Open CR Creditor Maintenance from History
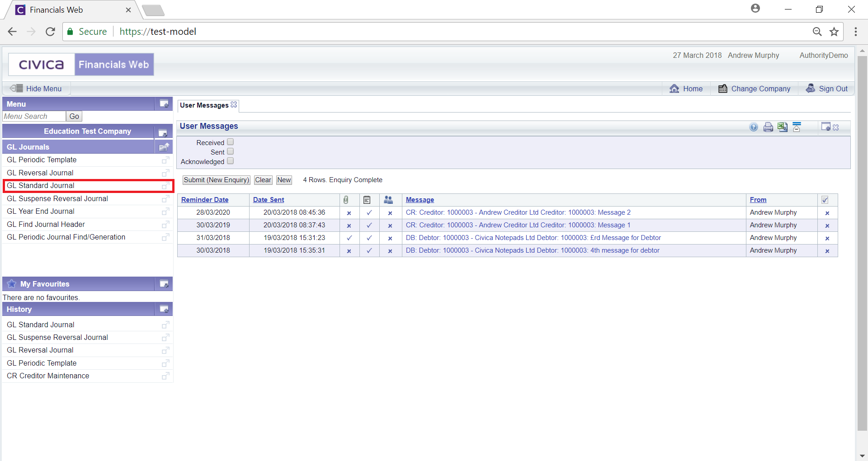Screen dimensions: 868x461 [48, 376]
